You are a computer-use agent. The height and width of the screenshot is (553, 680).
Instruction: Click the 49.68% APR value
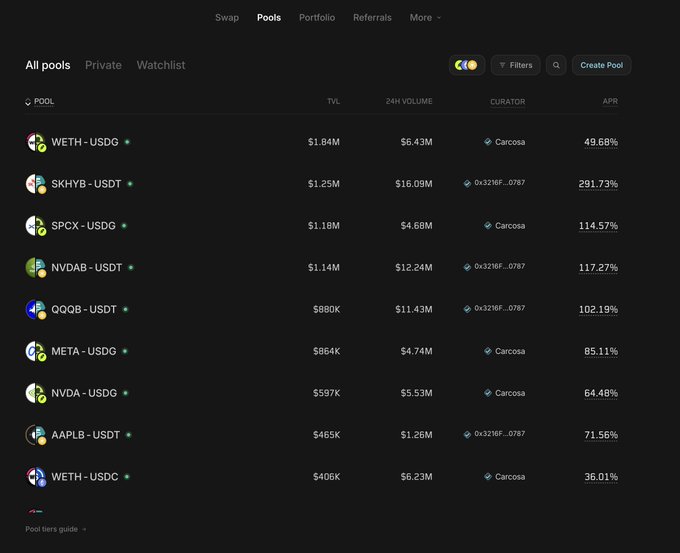(x=601, y=142)
